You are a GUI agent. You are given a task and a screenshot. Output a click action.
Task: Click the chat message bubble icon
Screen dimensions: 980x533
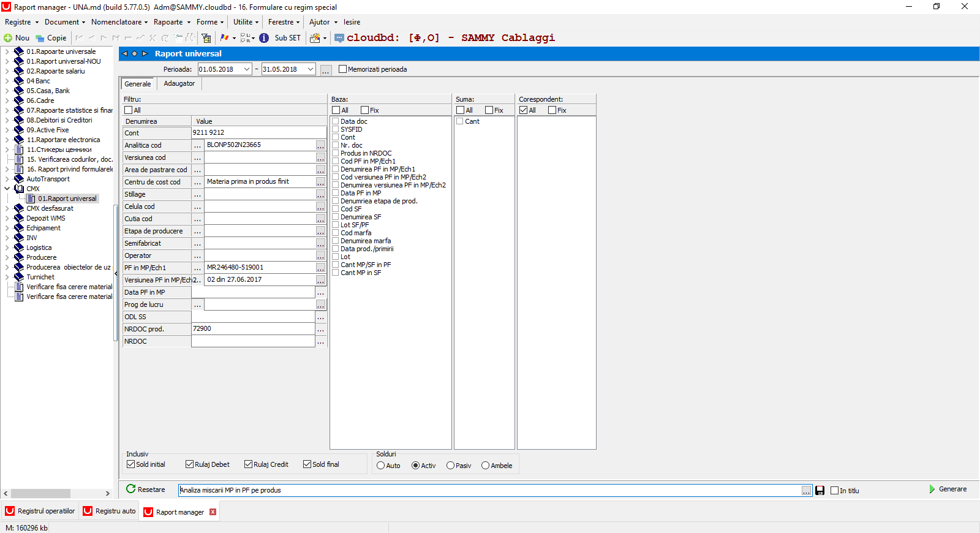(x=339, y=38)
